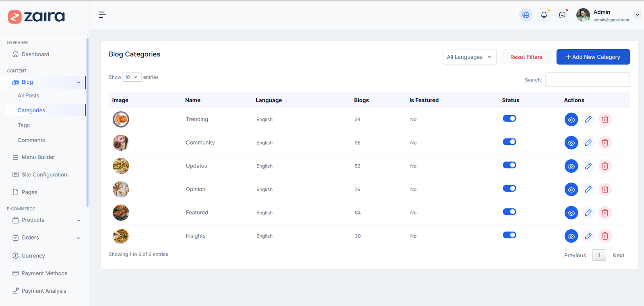
Task: Open the chat messages icon
Action: tap(562, 15)
